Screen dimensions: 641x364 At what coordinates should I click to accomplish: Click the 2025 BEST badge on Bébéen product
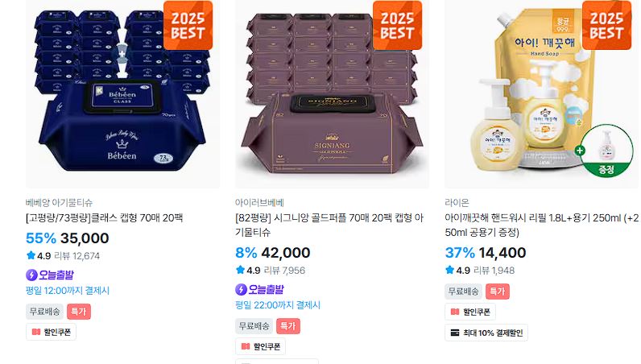pyautogui.click(x=188, y=25)
